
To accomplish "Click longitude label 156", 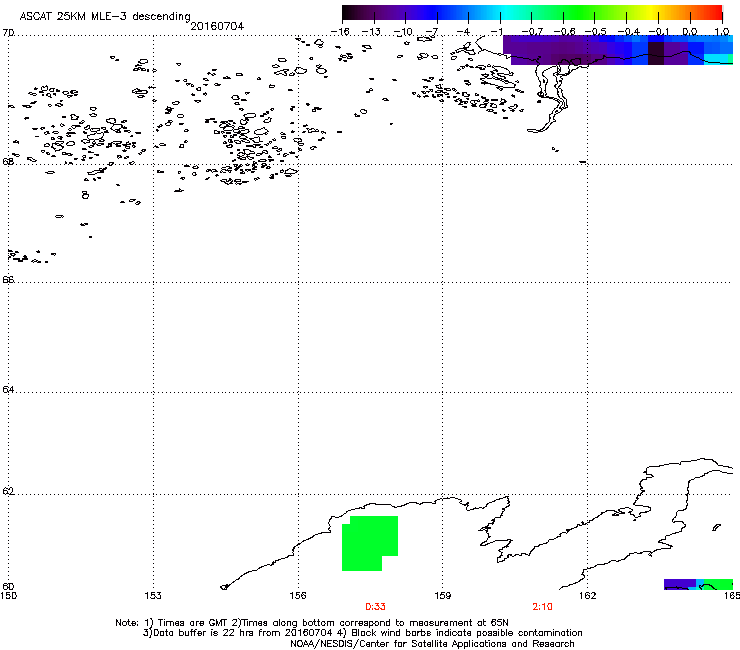I will click(x=298, y=596).
